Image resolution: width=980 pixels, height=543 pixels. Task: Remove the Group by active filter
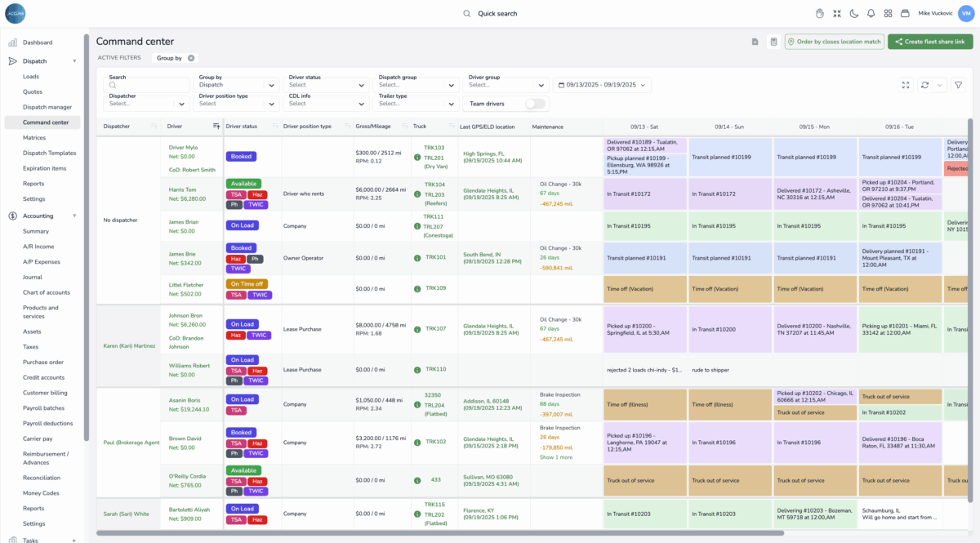pos(190,58)
